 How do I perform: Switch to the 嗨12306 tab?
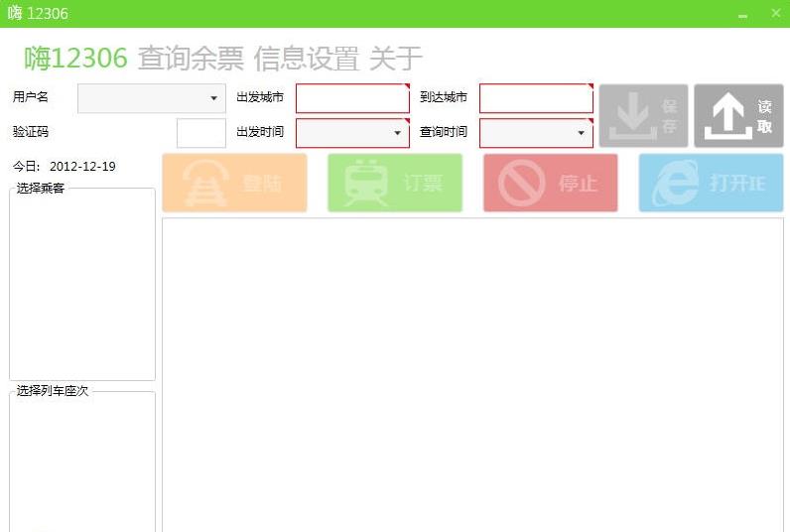[x=76, y=59]
